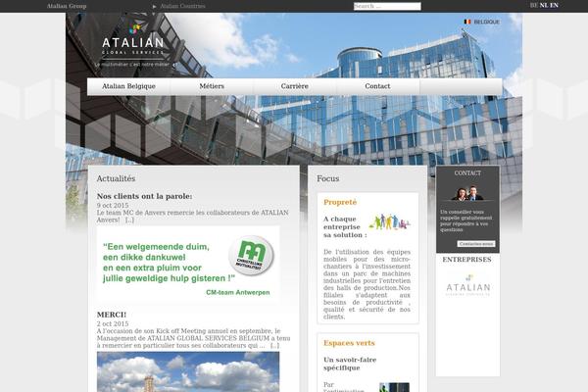Screen dimensions: 588x392
Task: Click the read-more [...] after MERCI excerpt
Action: 274,346
